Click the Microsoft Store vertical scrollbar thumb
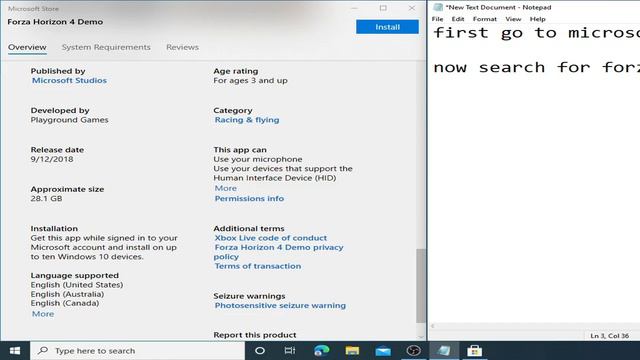 tap(420, 286)
